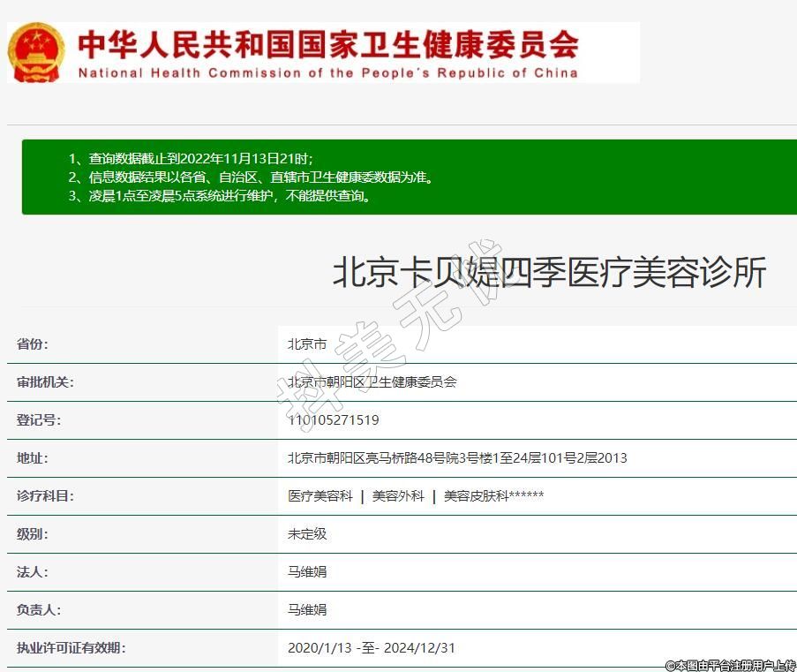Image resolution: width=797 pixels, height=672 pixels.
Task: Click the 美容皮肤科 department entry
Action: [x=493, y=496]
